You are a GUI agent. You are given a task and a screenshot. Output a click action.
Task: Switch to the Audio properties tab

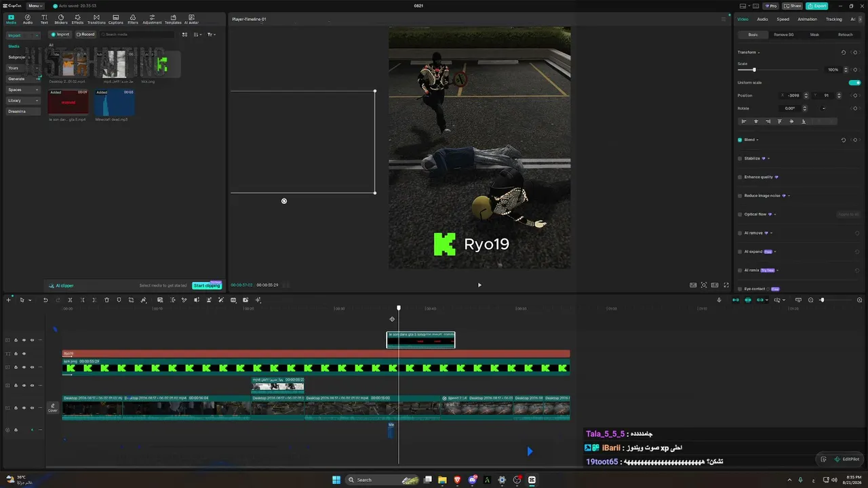(762, 19)
